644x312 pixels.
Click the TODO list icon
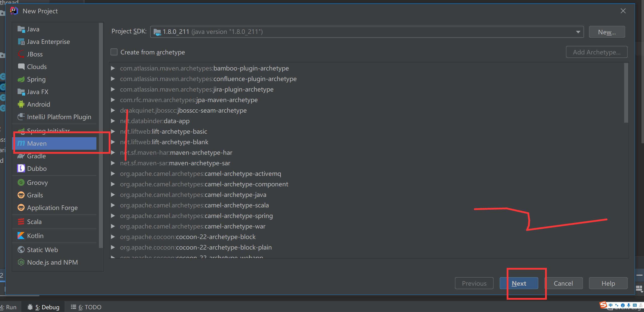74,307
